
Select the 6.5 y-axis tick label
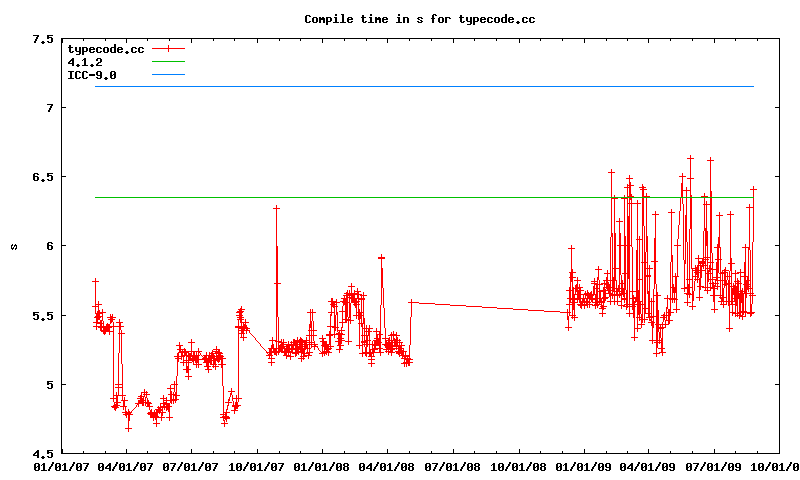click(x=43, y=177)
